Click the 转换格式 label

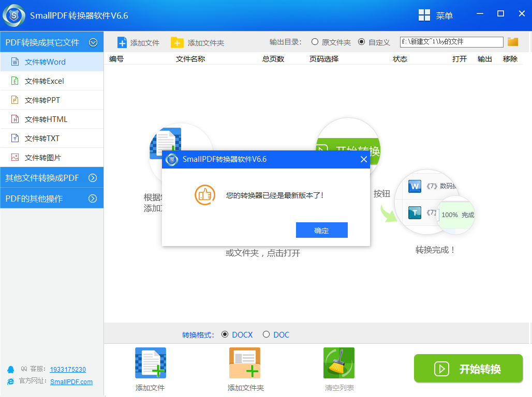198,335
